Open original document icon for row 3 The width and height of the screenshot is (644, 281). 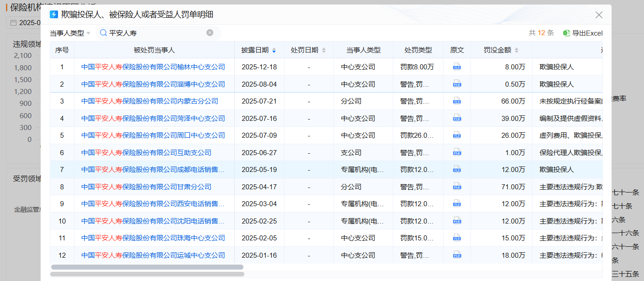point(457,101)
